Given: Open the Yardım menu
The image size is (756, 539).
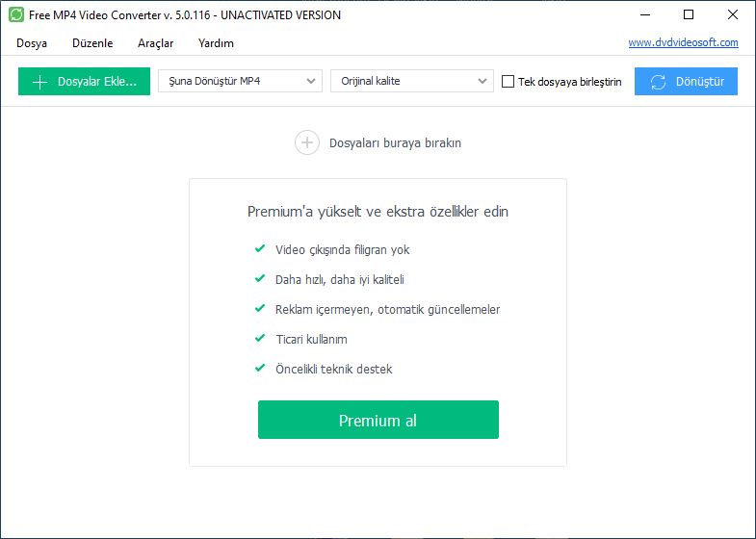Looking at the screenshot, I should (x=216, y=43).
